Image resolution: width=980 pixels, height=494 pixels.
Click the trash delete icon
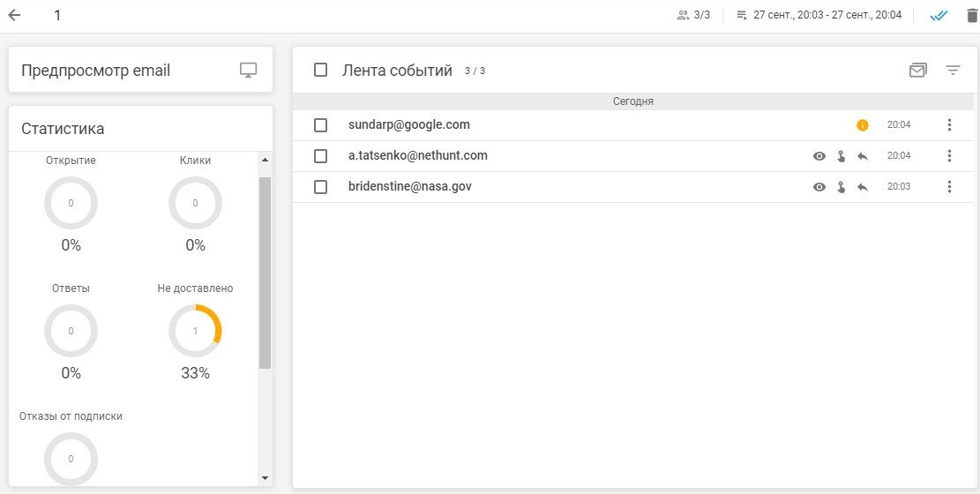coord(971,16)
